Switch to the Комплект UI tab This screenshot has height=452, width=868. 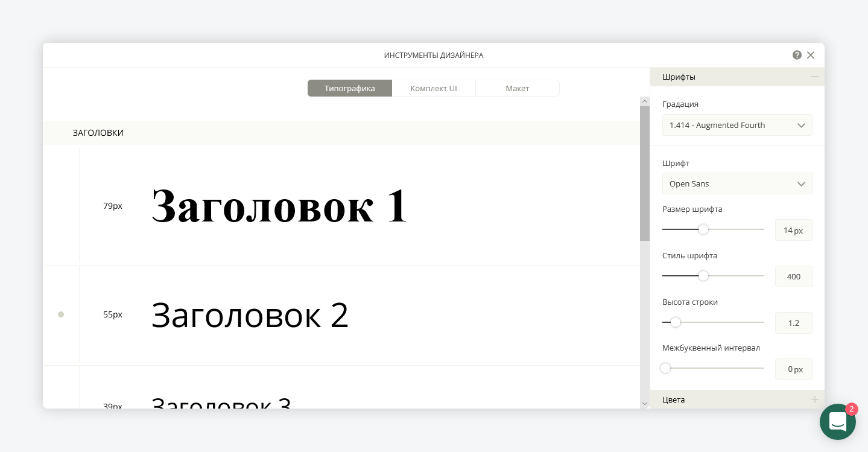[x=433, y=88]
